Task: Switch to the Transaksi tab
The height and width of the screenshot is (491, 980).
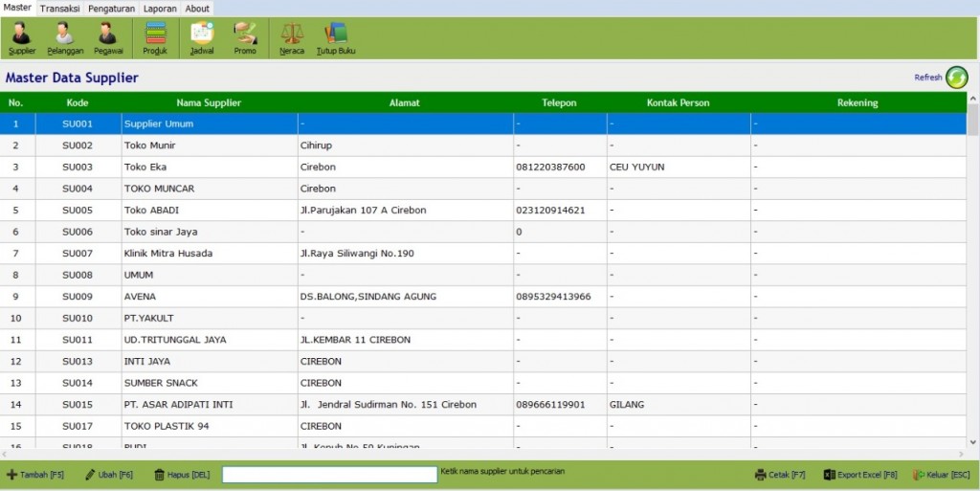Action: (x=60, y=9)
